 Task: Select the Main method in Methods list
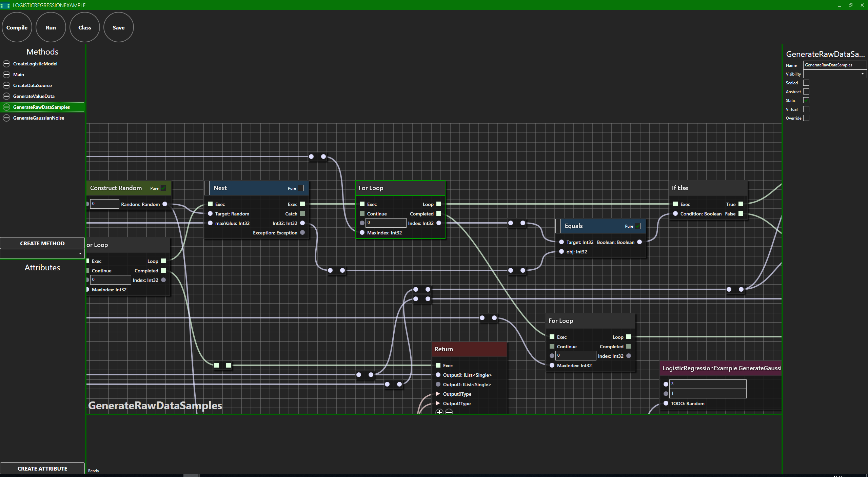pyautogui.click(x=19, y=75)
